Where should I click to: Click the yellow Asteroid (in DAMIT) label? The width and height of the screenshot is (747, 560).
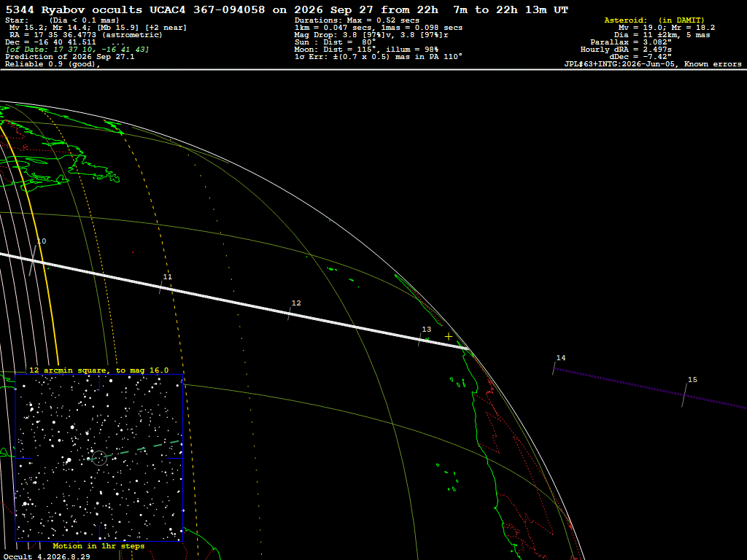[x=654, y=20]
